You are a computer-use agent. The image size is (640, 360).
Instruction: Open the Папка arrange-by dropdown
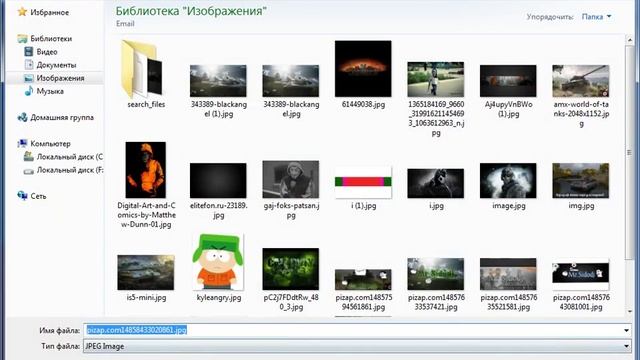596,17
